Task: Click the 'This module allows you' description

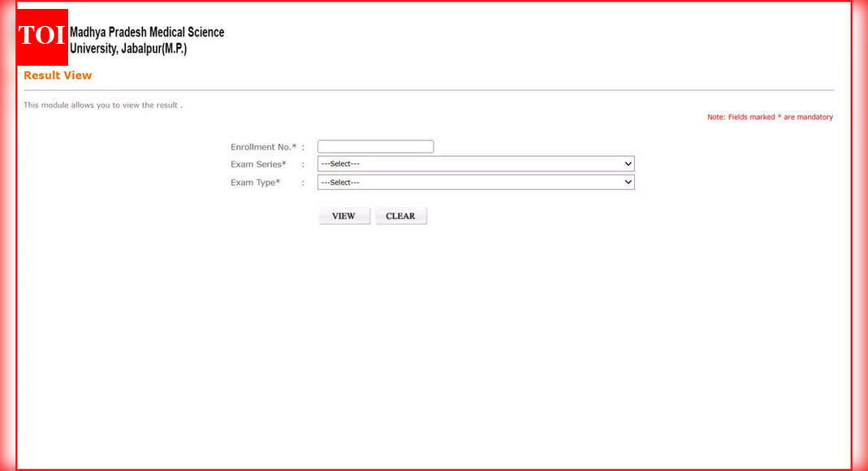Action: 103,105
